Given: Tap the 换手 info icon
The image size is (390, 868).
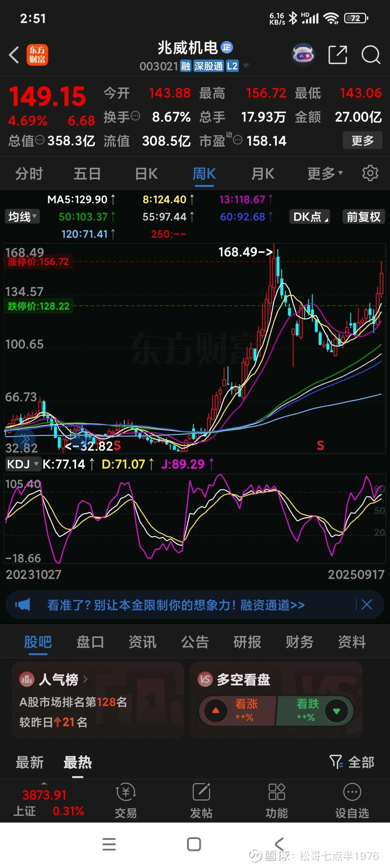Looking at the screenshot, I should [x=135, y=116].
